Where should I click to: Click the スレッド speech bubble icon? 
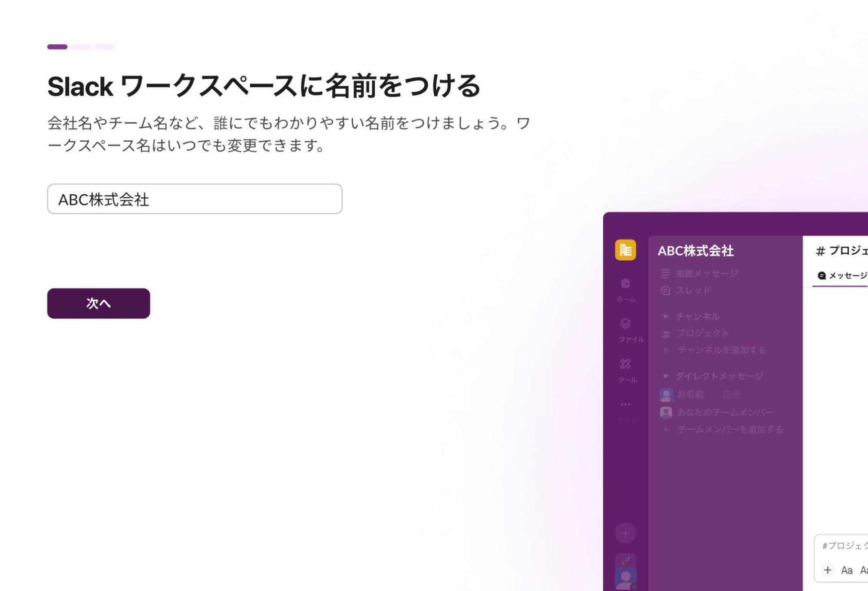coord(665,290)
